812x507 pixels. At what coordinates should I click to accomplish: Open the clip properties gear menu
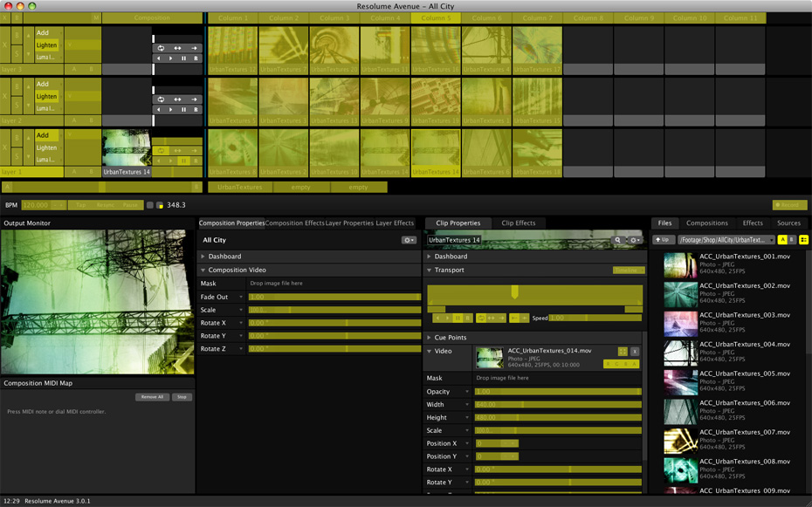tap(635, 240)
